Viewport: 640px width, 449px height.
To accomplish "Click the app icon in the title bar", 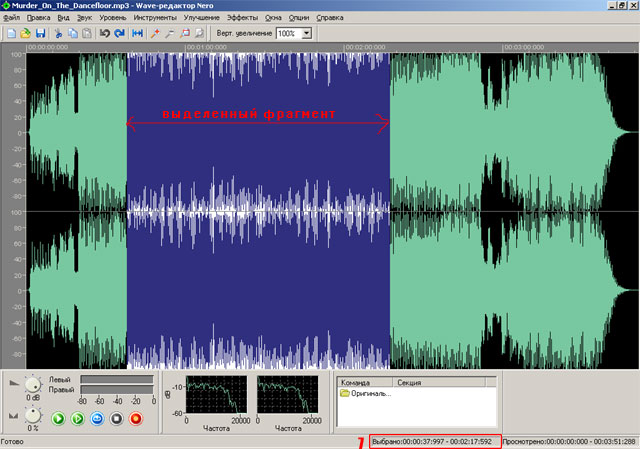I will click(6, 6).
